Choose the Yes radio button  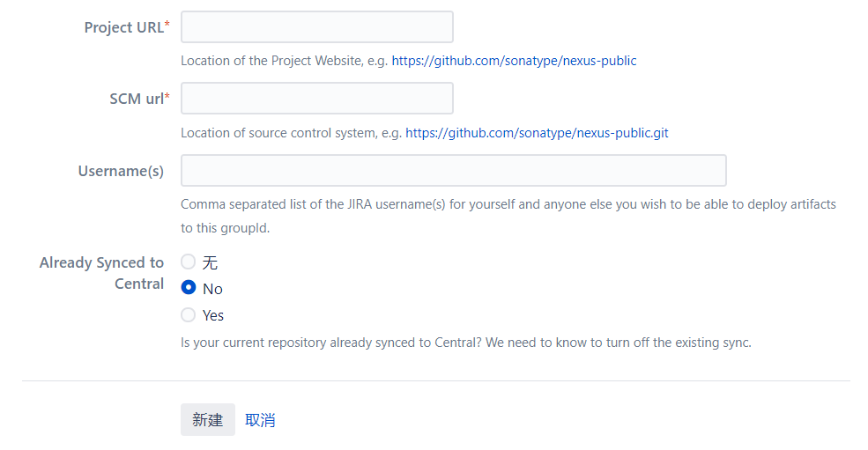coord(188,314)
